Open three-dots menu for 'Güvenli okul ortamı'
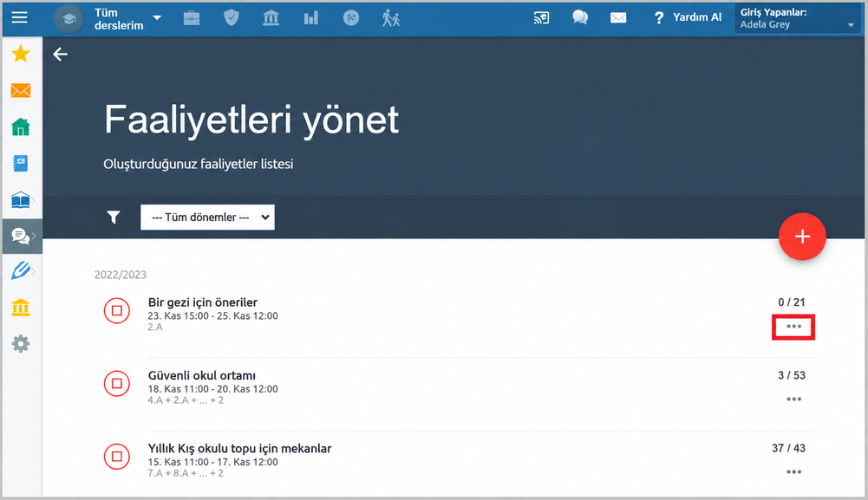Screen dimensions: 868x500 click(x=793, y=399)
